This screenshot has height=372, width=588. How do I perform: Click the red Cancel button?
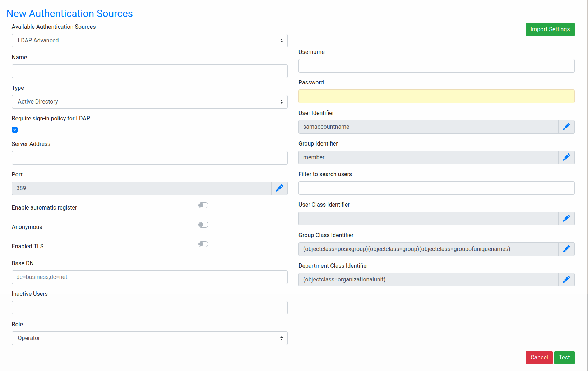coord(539,357)
